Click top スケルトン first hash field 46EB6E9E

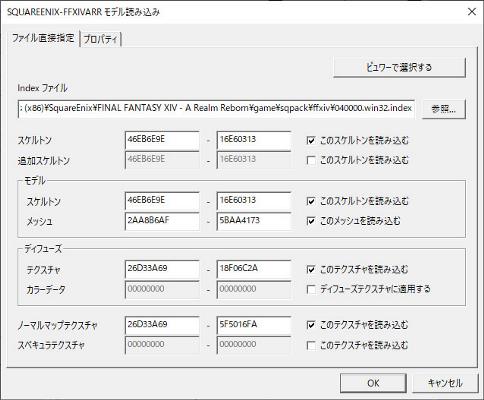(x=162, y=140)
